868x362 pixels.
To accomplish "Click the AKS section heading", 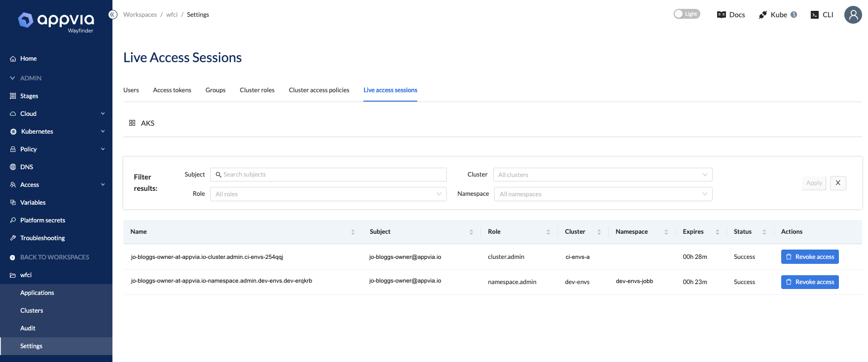I will click(147, 123).
